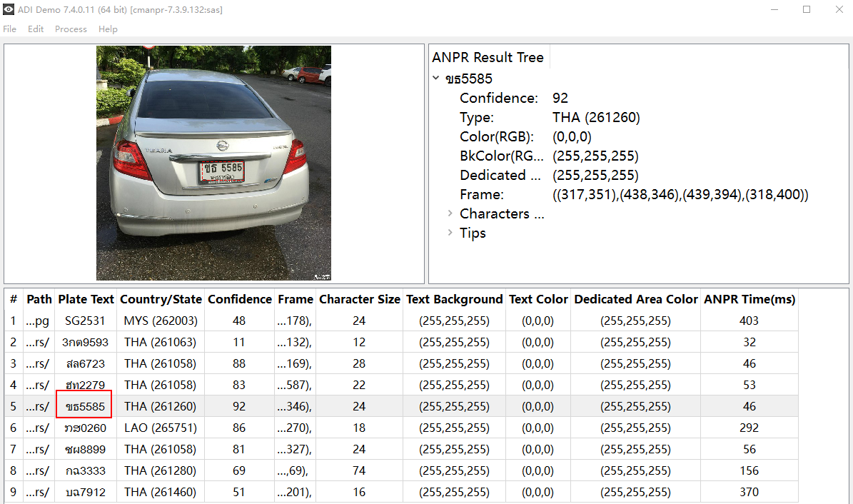The width and height of the screenshot is (853, 504).
Task: Select plate text กฉ3333 cell
Action: (x=85, y=470)
